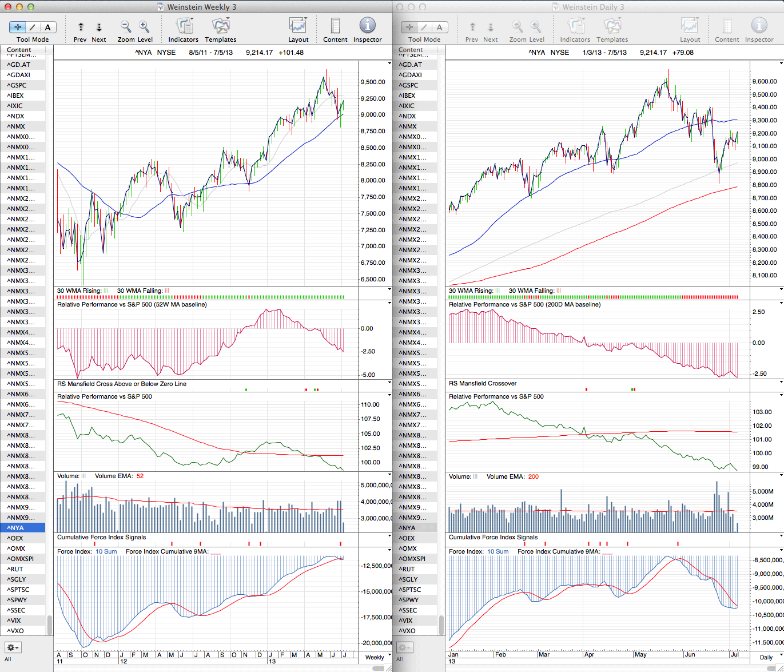Select line drawing tool mode in Daily window
The height and width of the screenshot is (672, 784).
pyautogui.click(x=425, y=27)
